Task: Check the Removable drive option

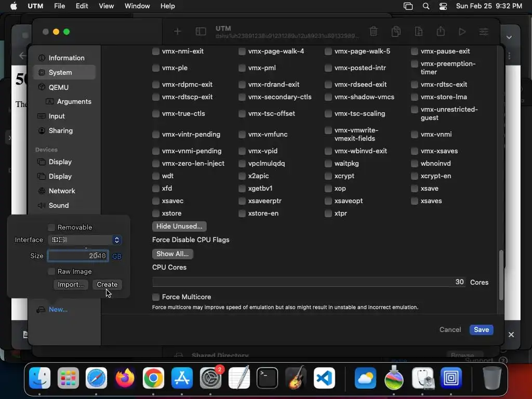Action: click(x=51, y=228)
